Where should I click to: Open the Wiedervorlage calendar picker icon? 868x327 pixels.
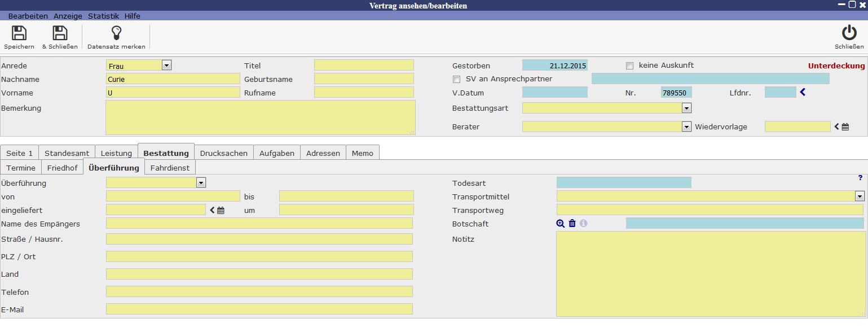[x=845, y=127]
